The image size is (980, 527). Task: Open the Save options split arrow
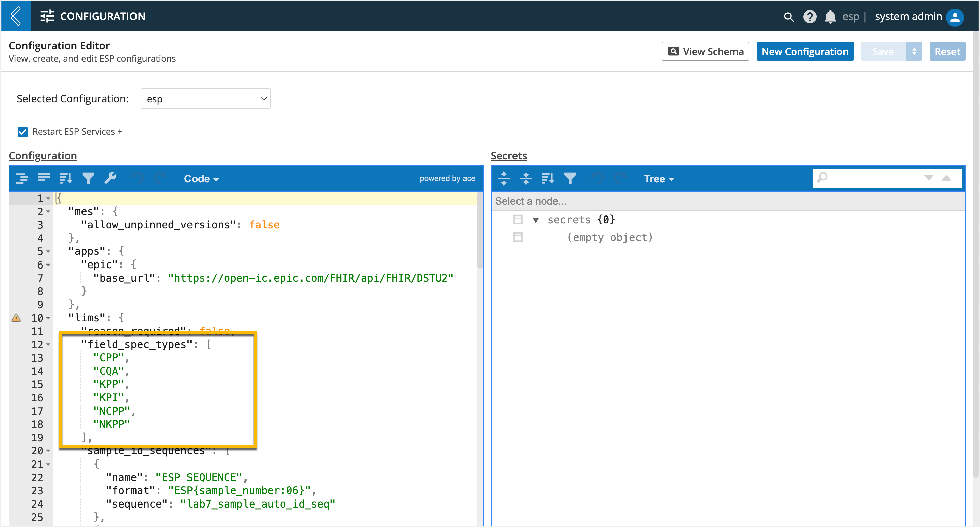[x=914, y=51]
